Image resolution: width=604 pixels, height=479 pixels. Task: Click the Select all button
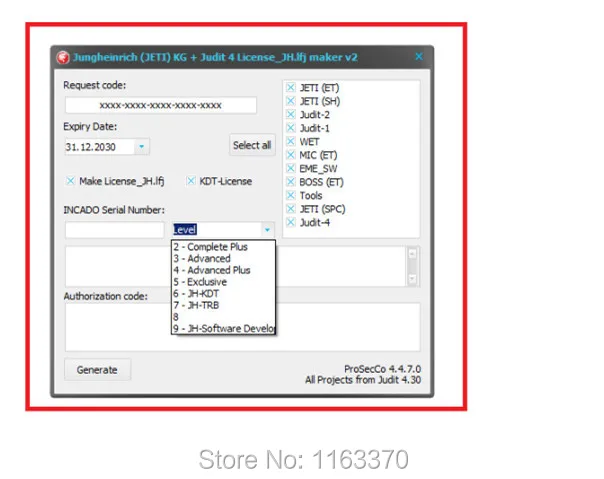[x=252, y=145]
